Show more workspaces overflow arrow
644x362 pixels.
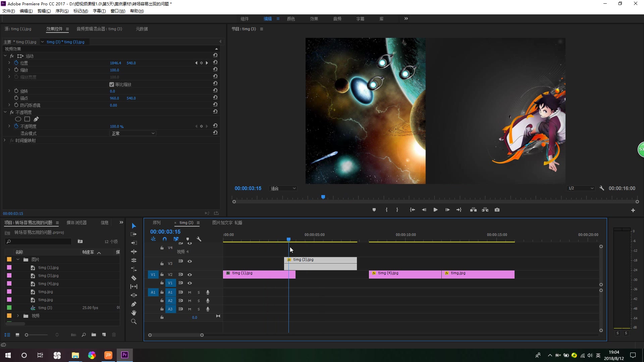pos(406,19)
